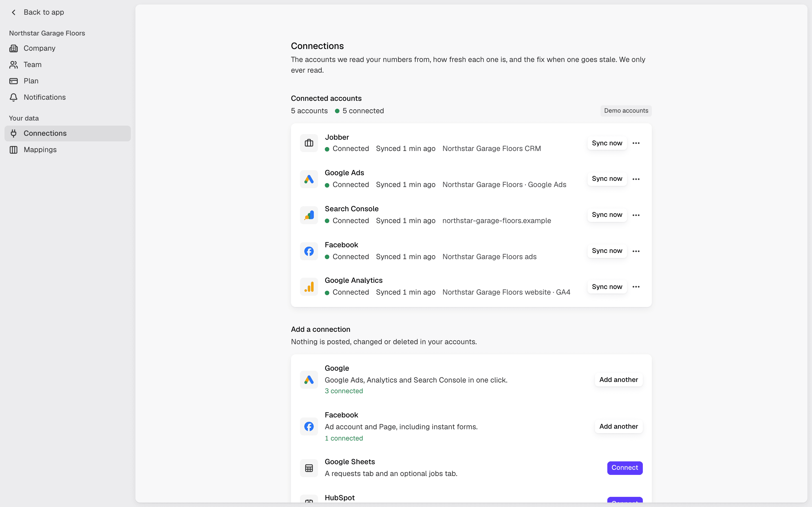This screenshot has height=507, width=812.
Task: Open the Connections page in sidebar
Action: (67, 134)
